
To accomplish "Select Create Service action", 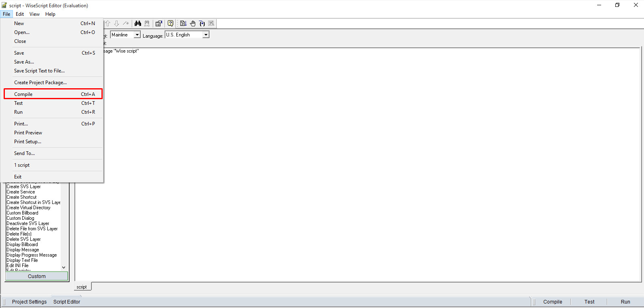I will (x=21, y=192).
